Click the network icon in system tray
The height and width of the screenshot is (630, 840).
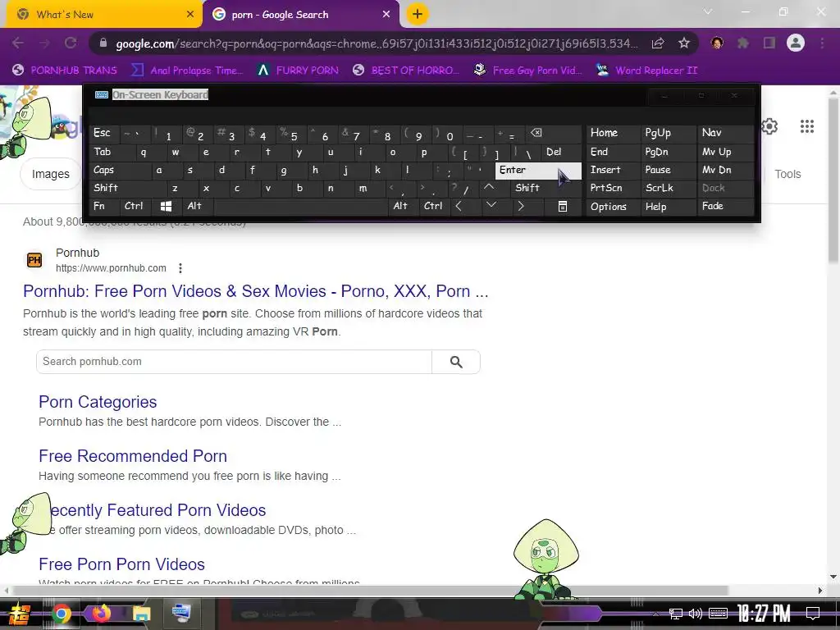coord(676,614)
